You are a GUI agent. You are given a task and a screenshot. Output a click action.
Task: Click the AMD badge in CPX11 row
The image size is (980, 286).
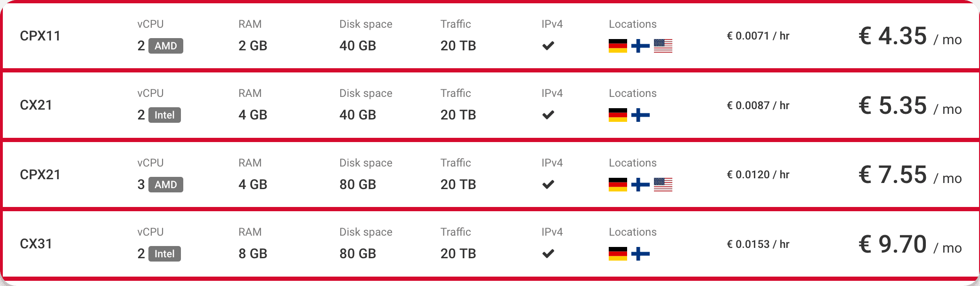pos(166,46)
